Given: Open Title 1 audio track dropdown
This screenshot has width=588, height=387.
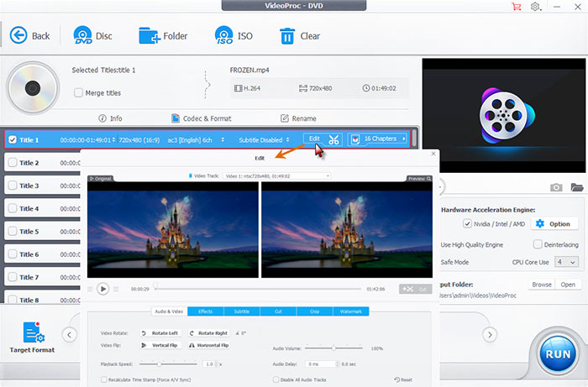Looking at the screenshot, I should pos(223,139).
